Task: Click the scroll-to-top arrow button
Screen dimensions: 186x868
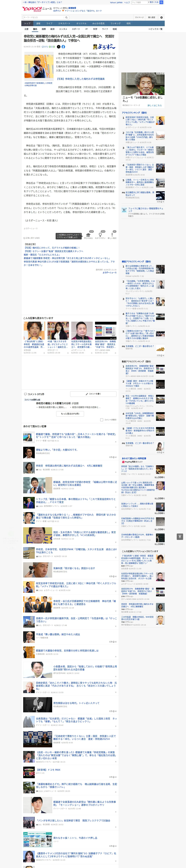Action: click(180, 536)
